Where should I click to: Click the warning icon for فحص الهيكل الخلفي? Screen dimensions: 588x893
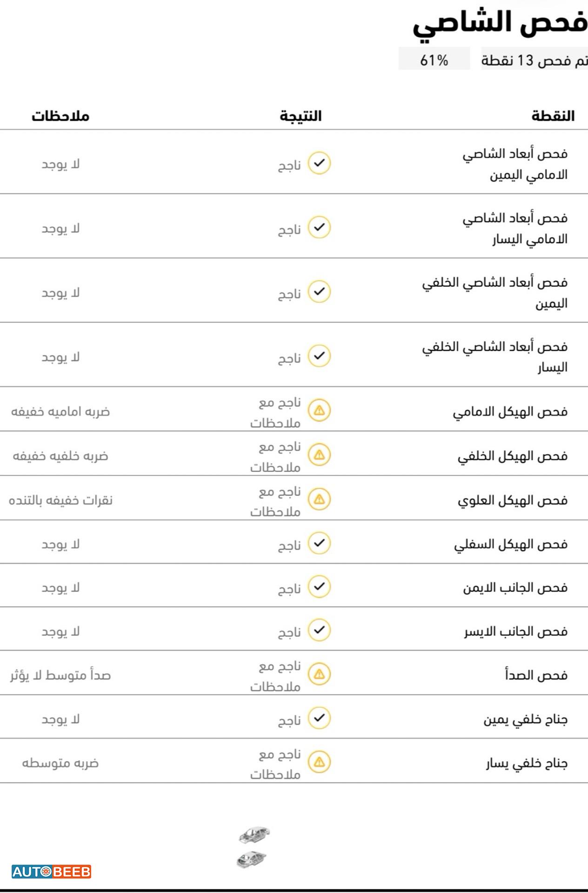tap(319, 455)
